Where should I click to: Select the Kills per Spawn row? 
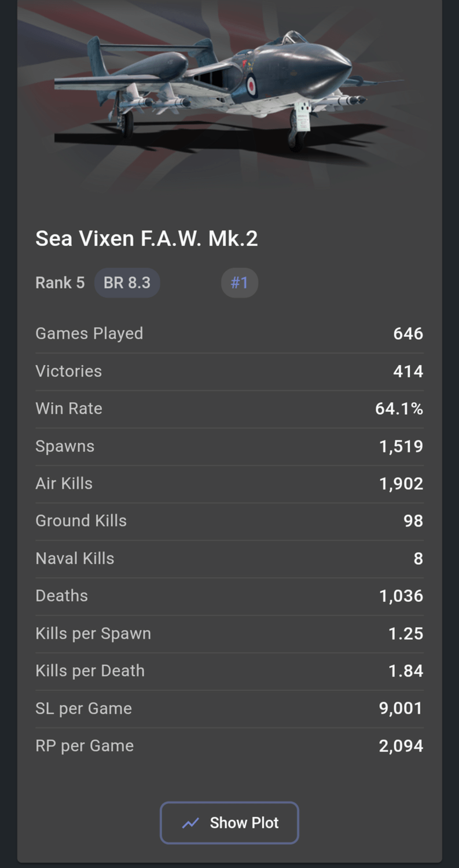click(x=229, y=634)
